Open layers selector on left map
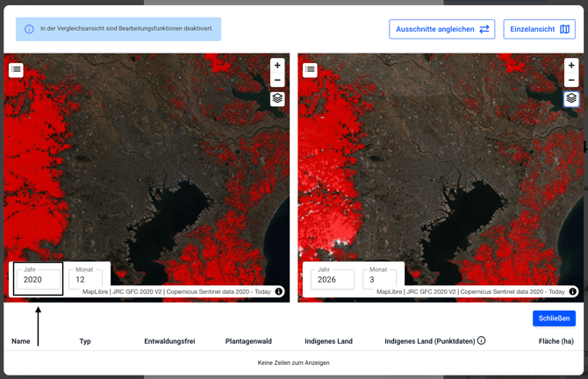Viewport: 588px width, 379px height. pyautogui.click(x=277, y=98)
